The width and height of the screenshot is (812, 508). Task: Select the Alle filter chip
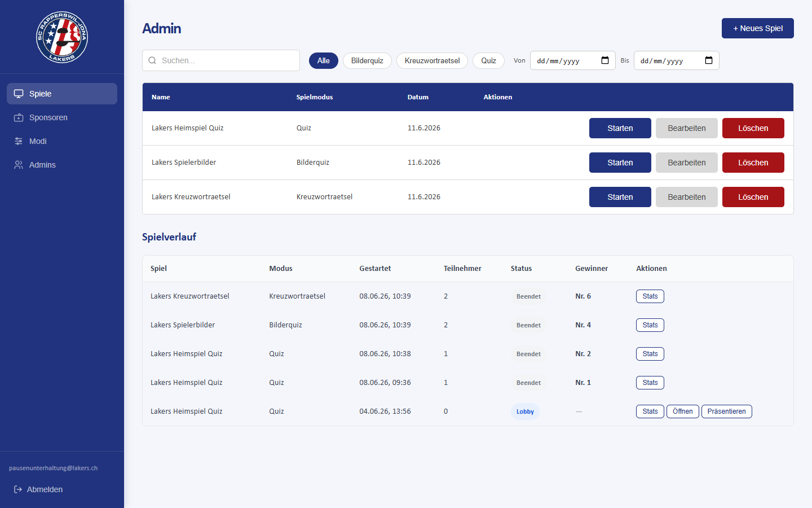click(x=324, y=60)
